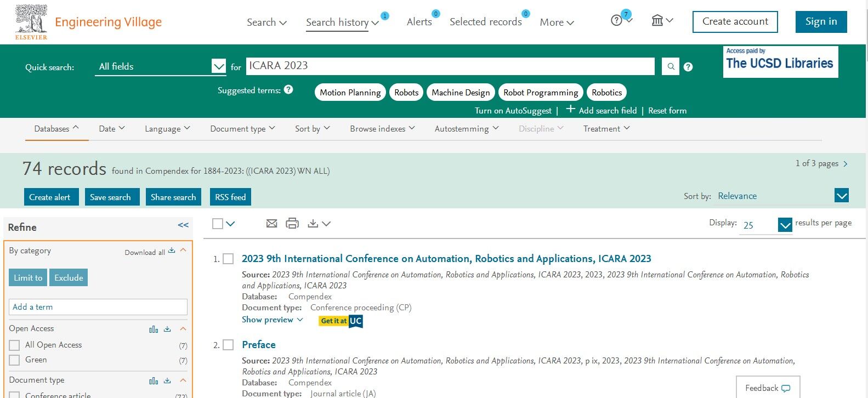The height and width of the screenshot is (398, 868).
Task: Check Conference article filter checkbox
Action: (15, 395)
